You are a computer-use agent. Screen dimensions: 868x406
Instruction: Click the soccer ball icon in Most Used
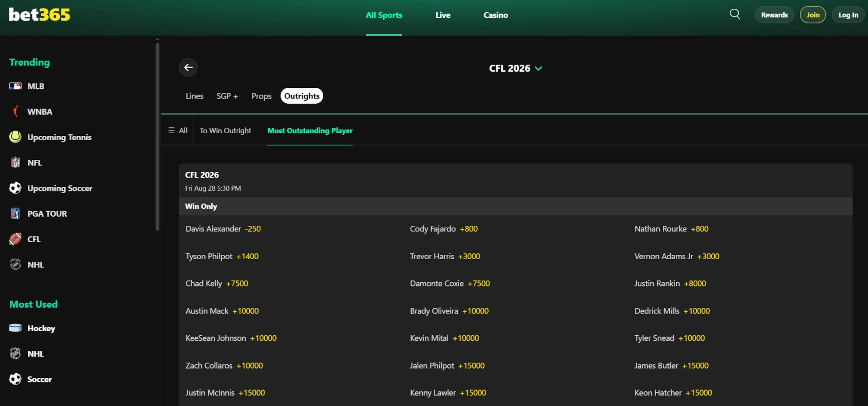pos(15,379)
